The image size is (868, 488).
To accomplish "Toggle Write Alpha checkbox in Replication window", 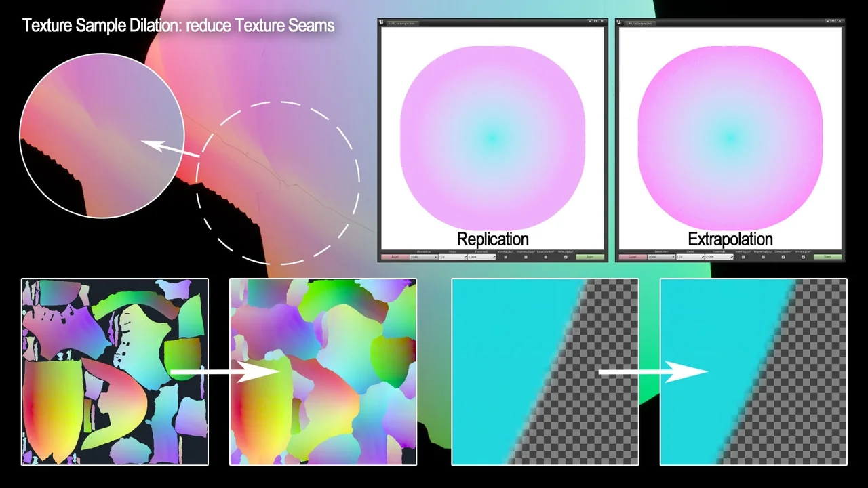I will pyautogui.click(x=566, y=257).
